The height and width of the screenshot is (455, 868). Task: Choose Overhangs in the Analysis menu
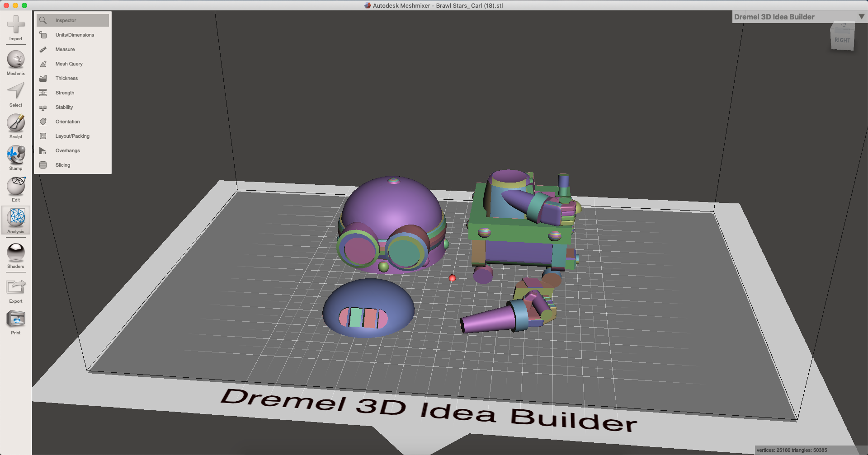point(73,150)
